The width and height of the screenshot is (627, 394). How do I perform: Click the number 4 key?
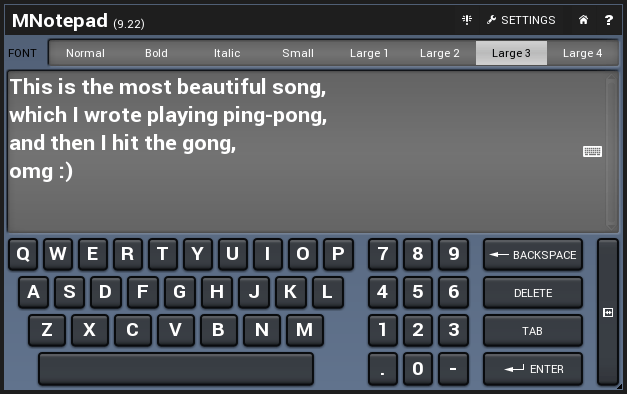tap(383, 292)
